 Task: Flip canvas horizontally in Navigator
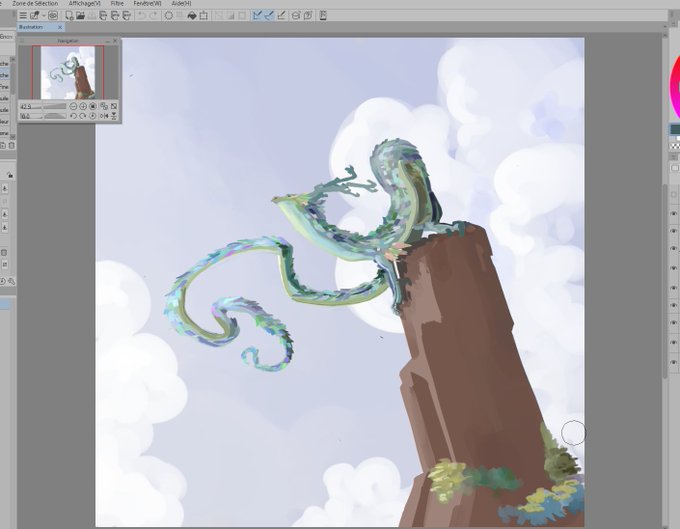tap(104, 116)
